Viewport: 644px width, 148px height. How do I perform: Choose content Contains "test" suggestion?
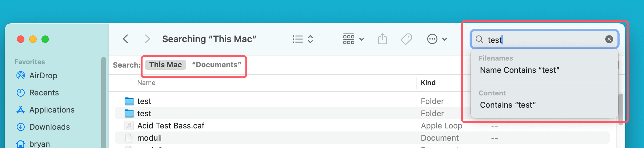point(508,105)
